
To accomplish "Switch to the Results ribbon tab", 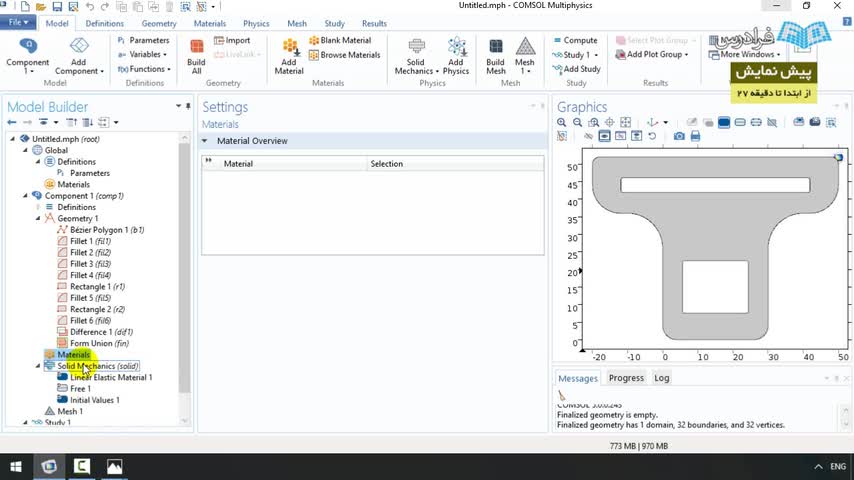I will [374, 23].
